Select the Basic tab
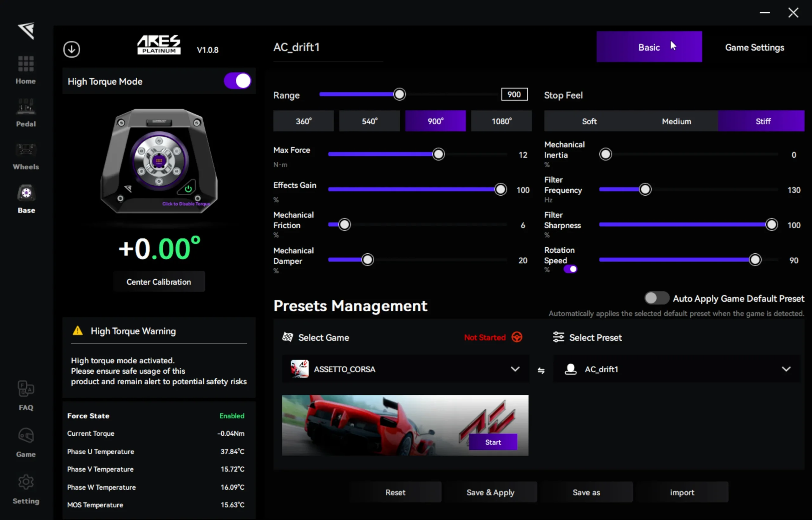The width and height of the screenshot is (812, 520). pos(649,47)
